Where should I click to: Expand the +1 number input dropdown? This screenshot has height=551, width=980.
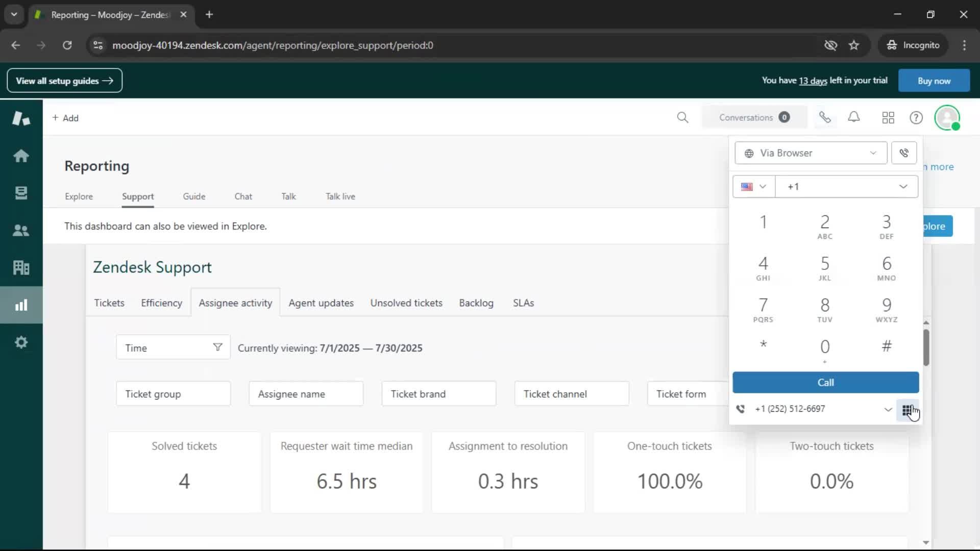point(903,187)
